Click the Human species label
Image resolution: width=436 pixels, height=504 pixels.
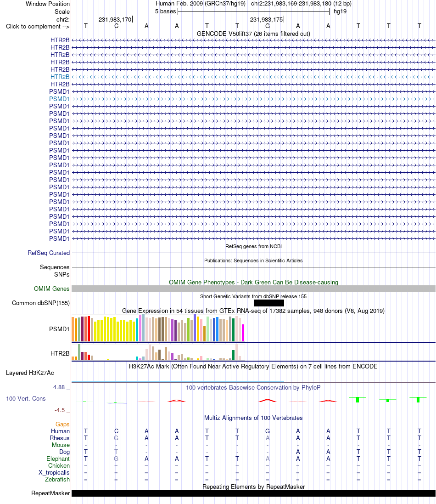coord(60,431)
